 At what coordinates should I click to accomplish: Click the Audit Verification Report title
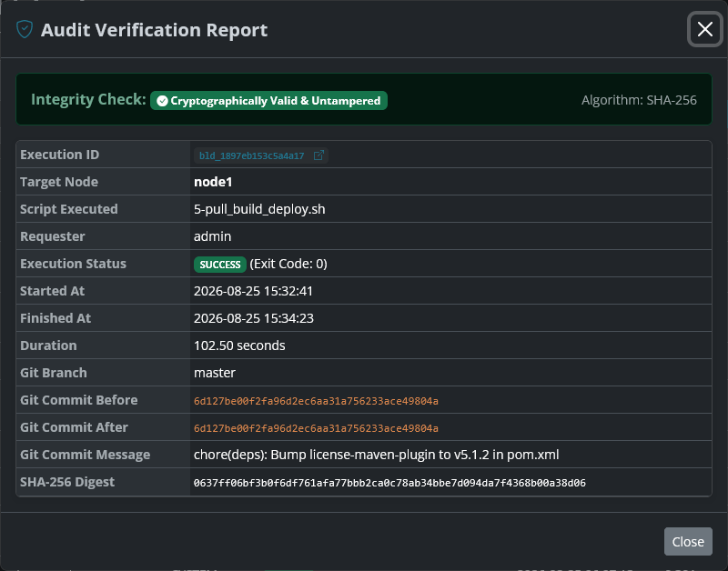pyautogui.click(x=154, y=30)
